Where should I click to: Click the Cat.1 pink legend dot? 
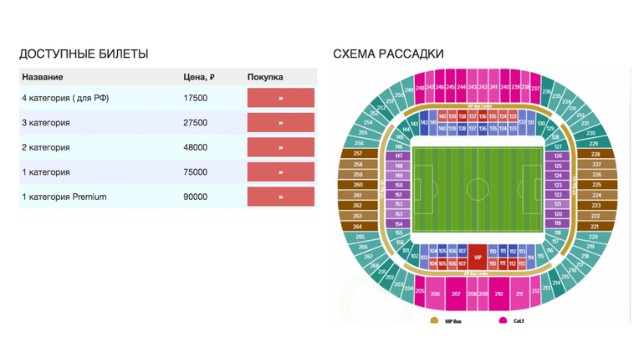503,320
